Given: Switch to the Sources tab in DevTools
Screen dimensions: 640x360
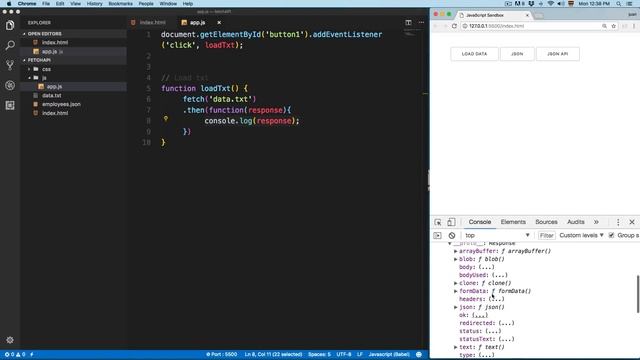Looking at the screenshot, I should (546, 222).
